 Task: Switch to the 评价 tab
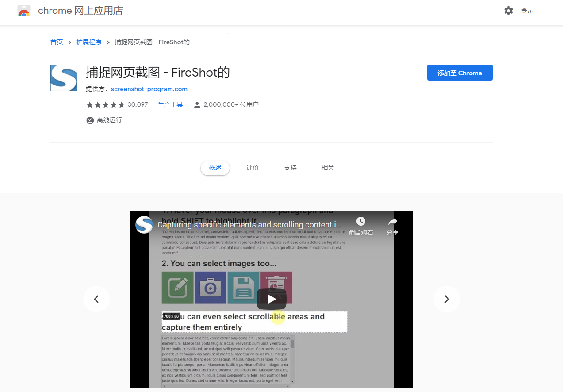click(253, 168)
